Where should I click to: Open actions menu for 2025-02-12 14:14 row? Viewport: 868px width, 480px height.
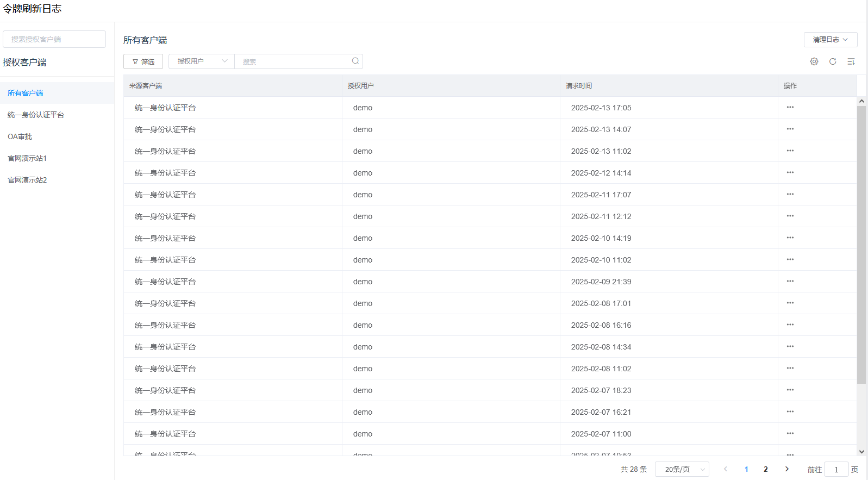click(x=790, y=172)
